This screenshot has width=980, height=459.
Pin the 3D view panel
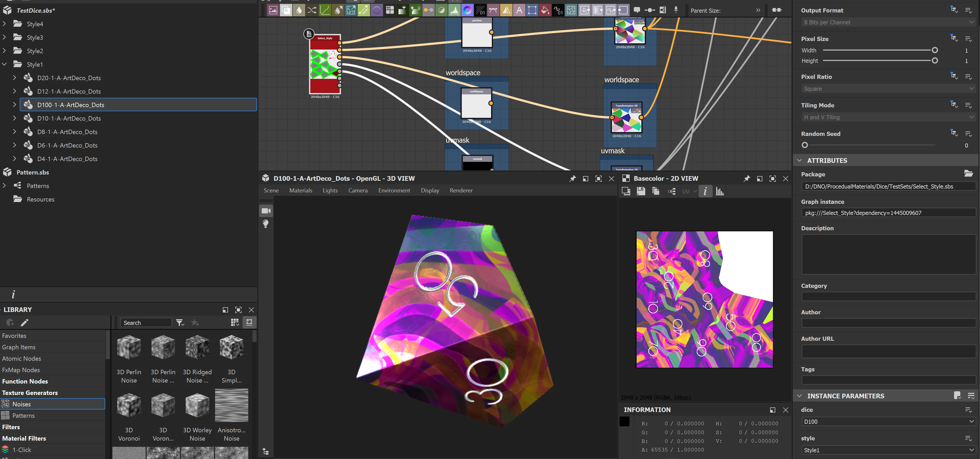click(x=572, y=178)
